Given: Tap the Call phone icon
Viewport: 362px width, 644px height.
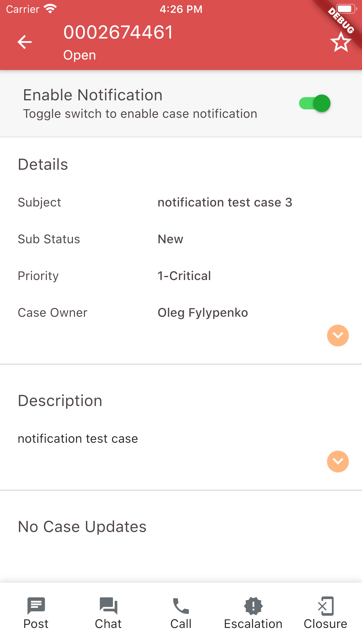Looking at the screenshot, I should pyautogui.click(x=181, y=606).
